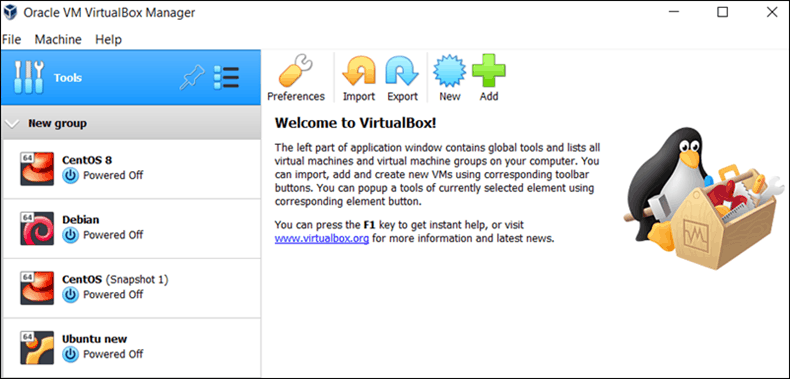790x379 pixels.
Task: Click the Export appliance arrow icon
Action: click(x=402, y=71)
